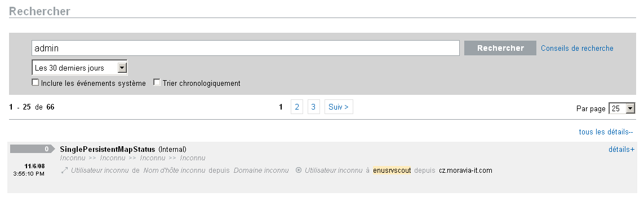Screen dimensions: 644x214
Task: Click the source arrow icon before Utilisateur inconnu
Action: pos(64,171)
